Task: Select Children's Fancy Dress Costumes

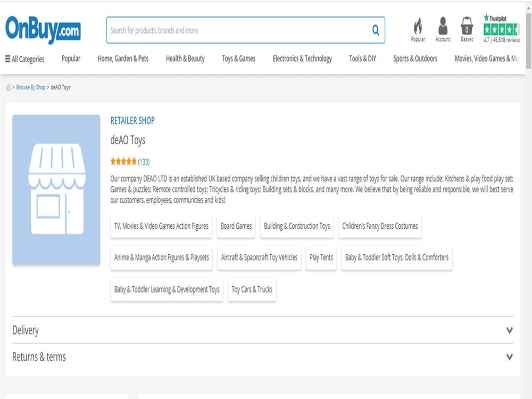Action: [x=380, y=226]
